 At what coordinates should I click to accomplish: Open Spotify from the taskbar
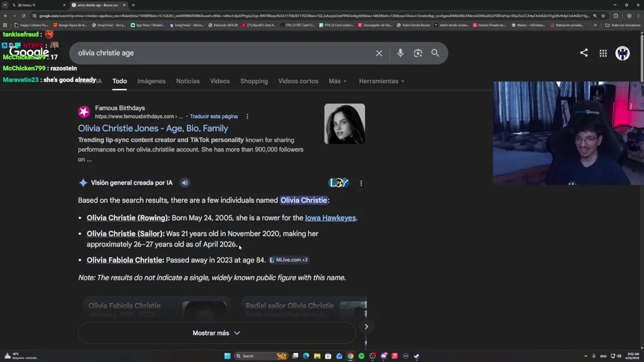tap(361, 356)
